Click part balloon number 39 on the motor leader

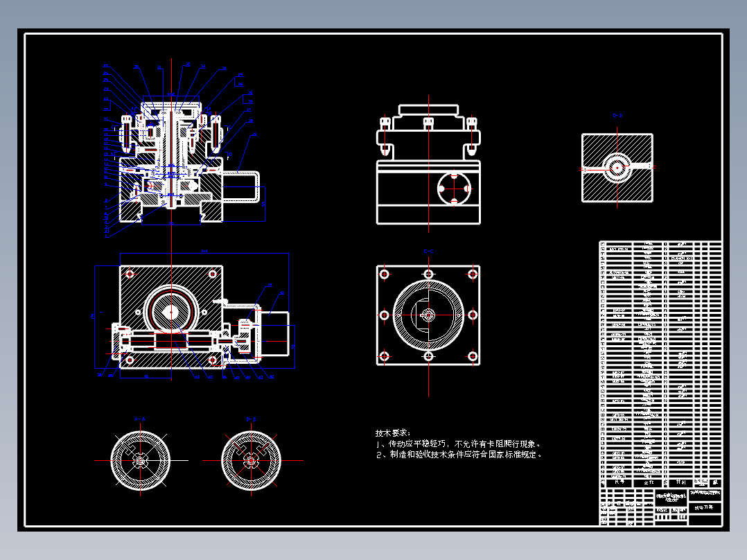[254, 135]
